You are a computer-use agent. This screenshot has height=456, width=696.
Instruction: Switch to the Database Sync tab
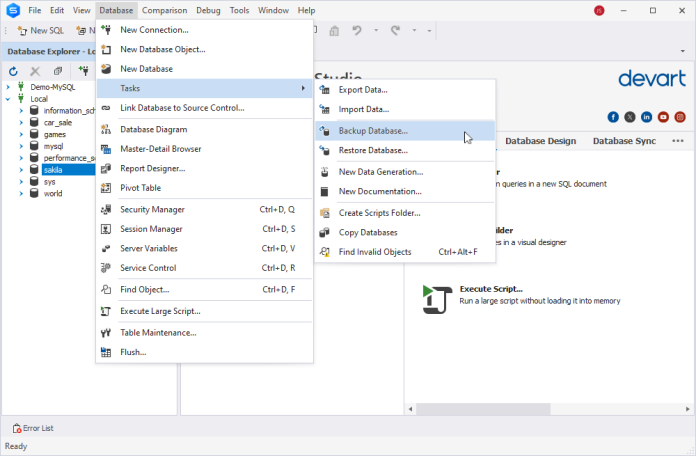point(624,141)
